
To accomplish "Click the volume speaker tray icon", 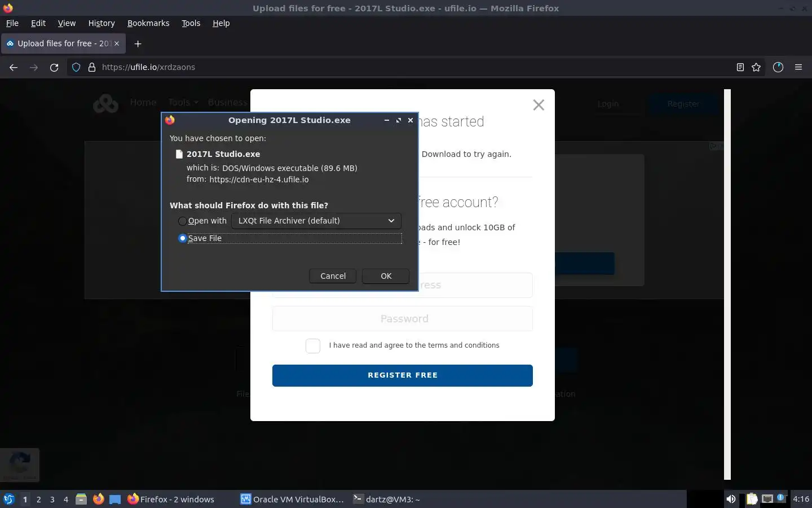I will 731,499.
